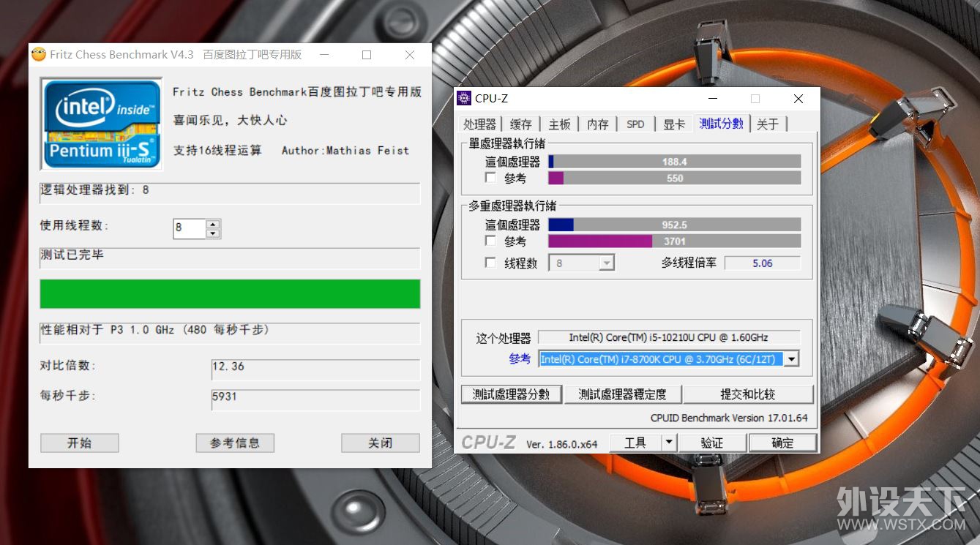Open 参考信息 in Fritz Chess Benchmark
980x545 pixels.
235,443
